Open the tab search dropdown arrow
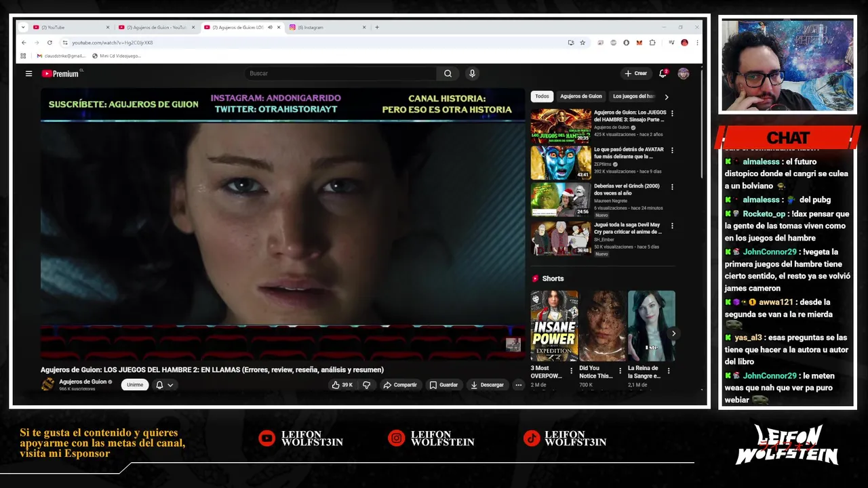Viewport: 868px width, 488px height. pos(23,27)
